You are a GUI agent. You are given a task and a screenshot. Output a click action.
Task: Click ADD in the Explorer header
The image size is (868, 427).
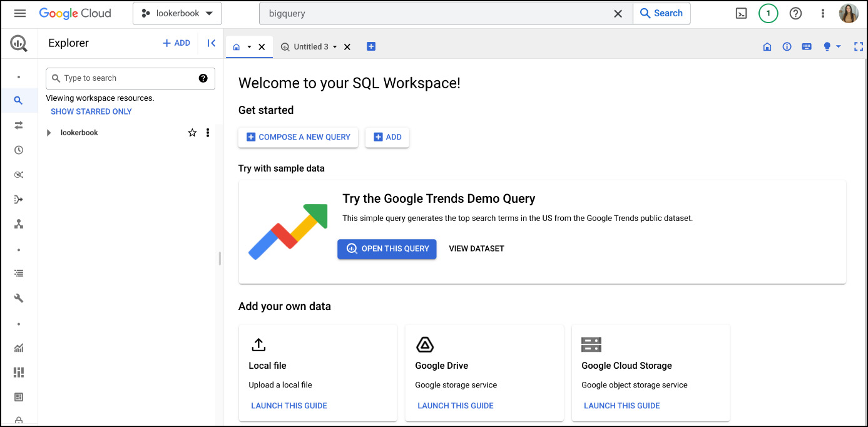tap(176, 43)
